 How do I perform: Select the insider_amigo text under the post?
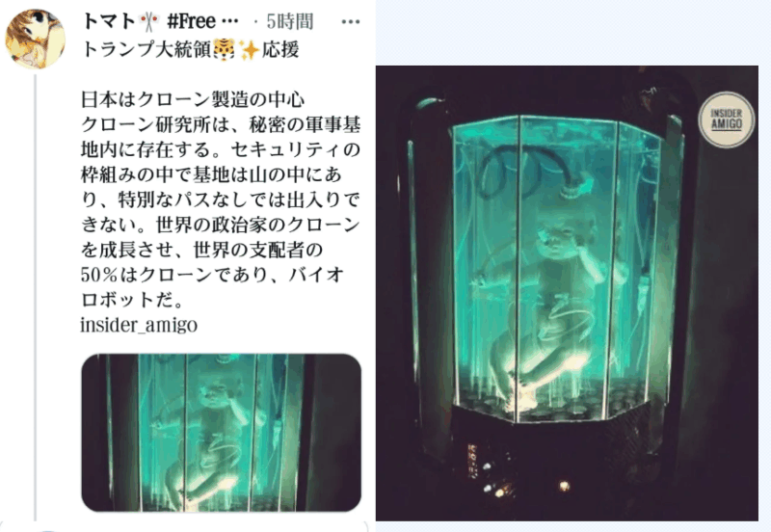coord(139,325)
